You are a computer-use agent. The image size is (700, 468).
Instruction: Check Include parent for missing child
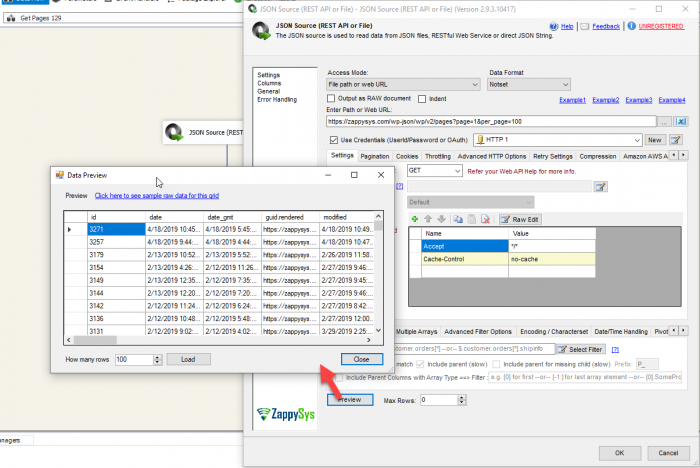point(496,364)
